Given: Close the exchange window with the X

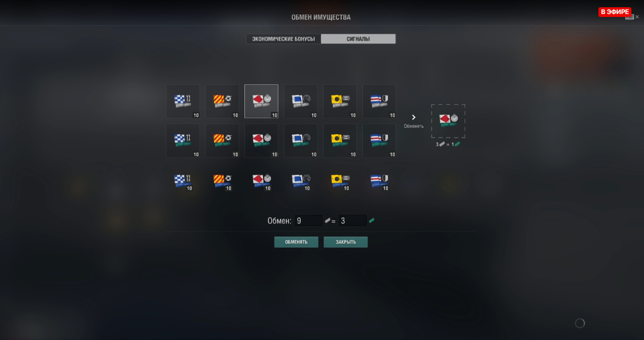Looking at the screenshot, I should tap(637, 17).
